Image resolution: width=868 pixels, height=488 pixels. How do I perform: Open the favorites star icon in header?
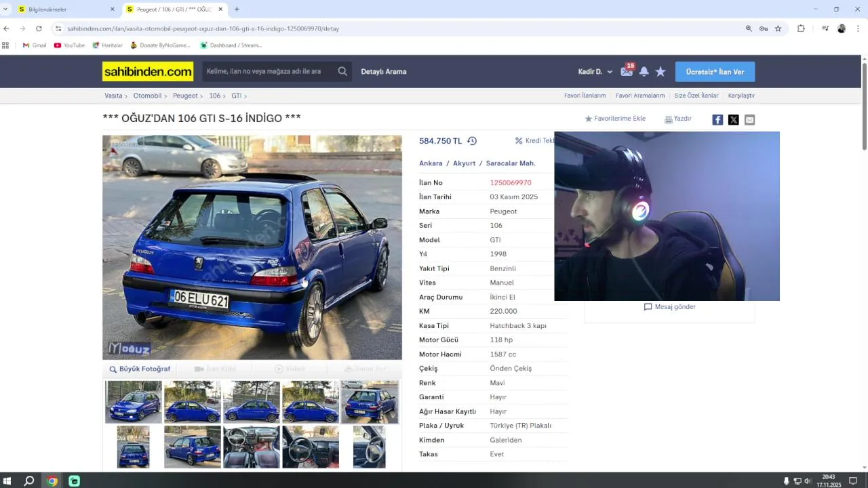(660, 71)
